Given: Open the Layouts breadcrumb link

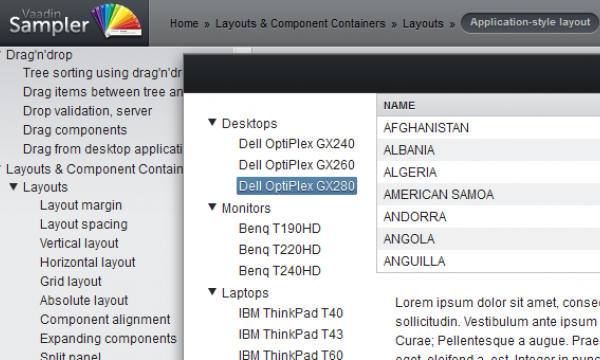Looking at the screenshot, I should coord(423,23).
